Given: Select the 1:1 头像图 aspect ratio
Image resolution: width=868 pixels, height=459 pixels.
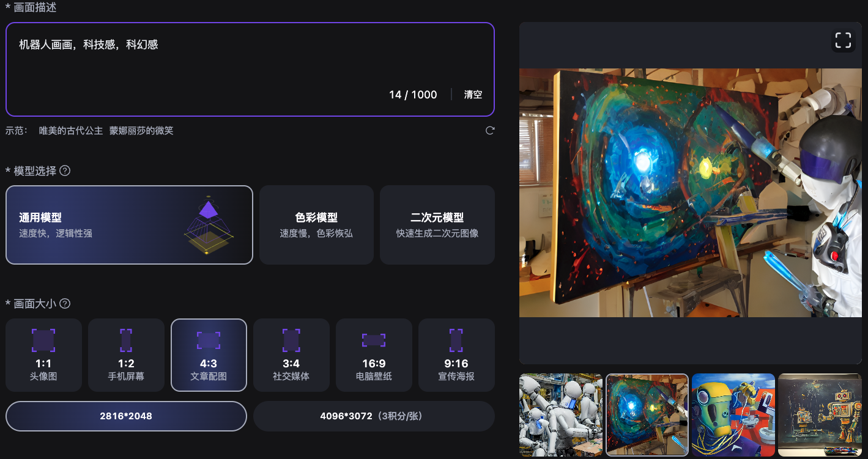Looking at the screenshot, I should pos(43,355).
